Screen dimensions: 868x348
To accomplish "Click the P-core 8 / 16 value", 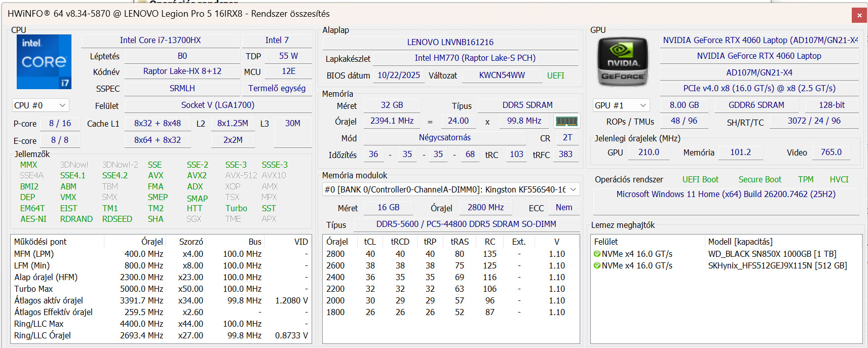I will click(60, 123).
